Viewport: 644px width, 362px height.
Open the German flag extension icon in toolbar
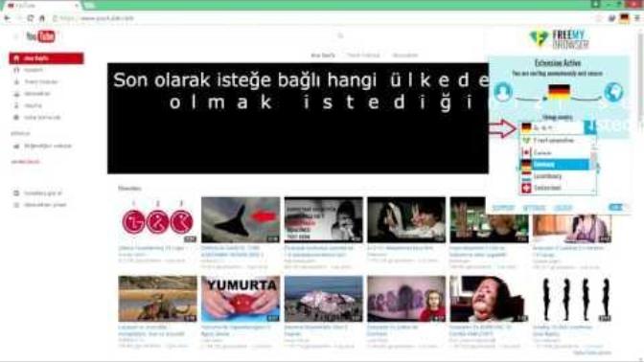625,18
